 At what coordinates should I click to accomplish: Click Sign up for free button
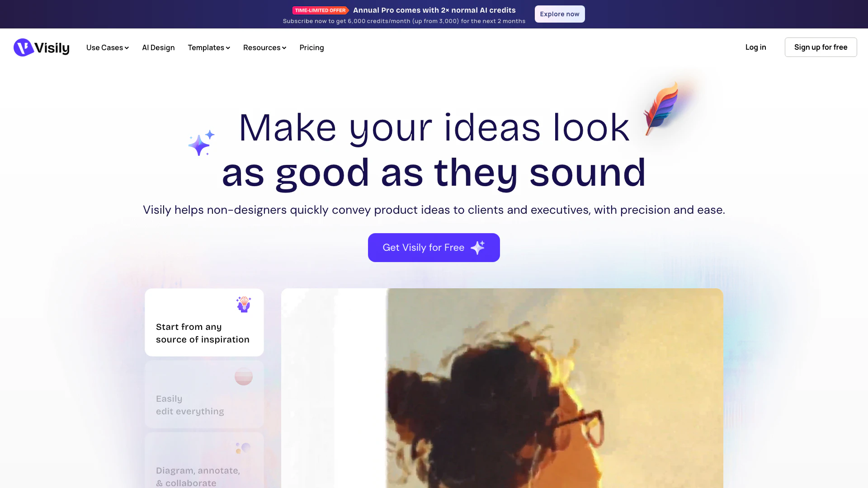[821, 47]
